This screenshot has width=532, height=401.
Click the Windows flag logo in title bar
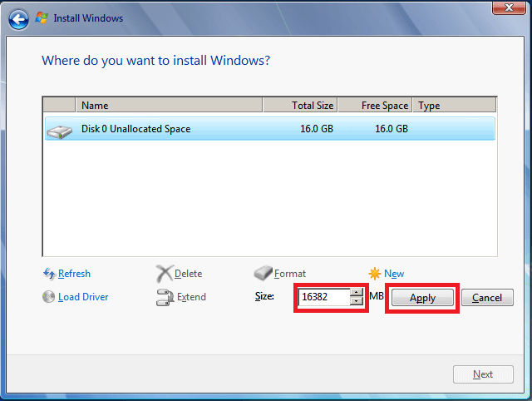click(x=42, y=18)
